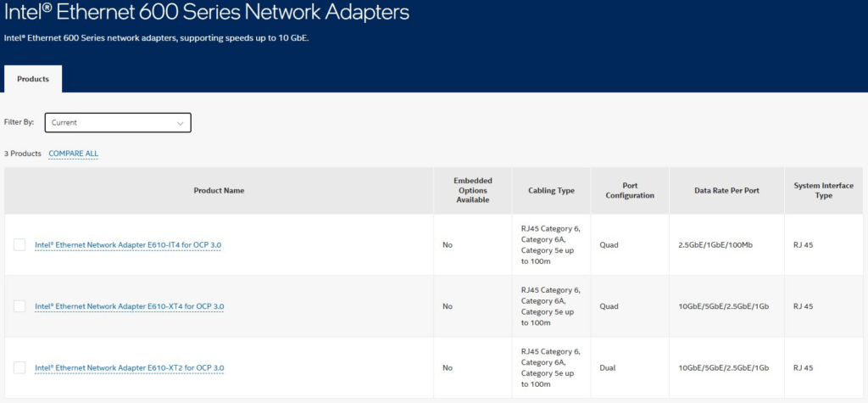
Task: Click the COMPARE ALL link
Action: tap(74, 154)
